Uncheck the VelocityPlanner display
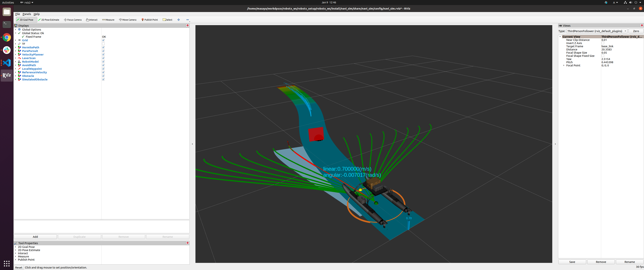644x270 pixels. coord(103,54)
